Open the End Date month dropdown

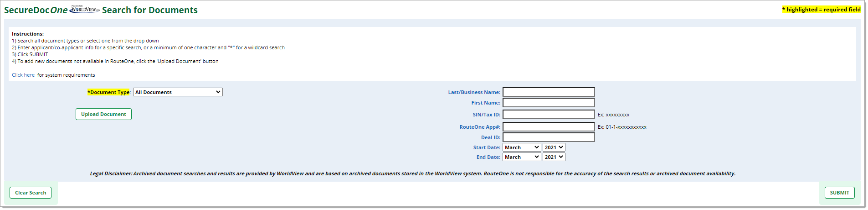[522, 157]
